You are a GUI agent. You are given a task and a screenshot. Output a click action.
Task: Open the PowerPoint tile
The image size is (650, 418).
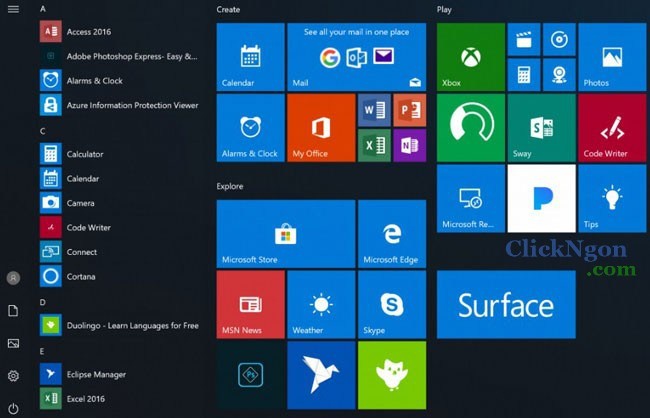(410, 110)
